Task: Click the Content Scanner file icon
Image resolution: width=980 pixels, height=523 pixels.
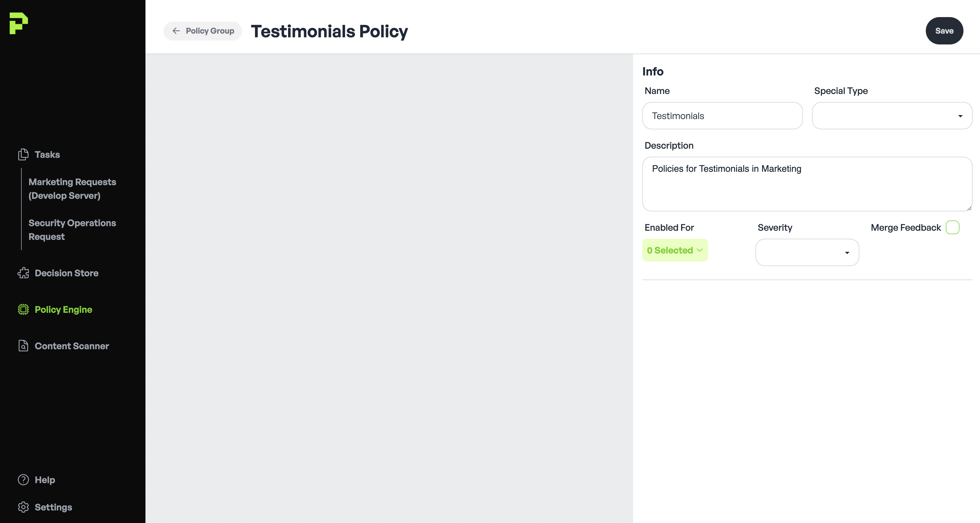Action: pos(23,346)
